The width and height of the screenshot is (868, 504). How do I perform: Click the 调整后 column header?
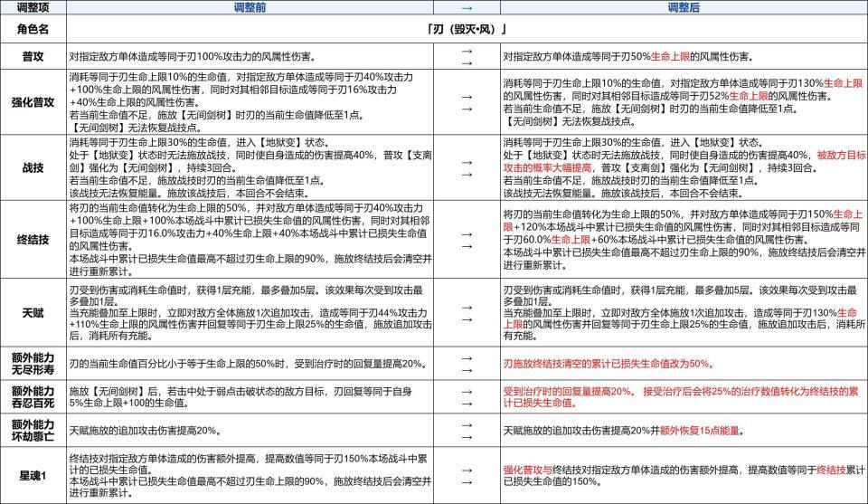[684, 7]
